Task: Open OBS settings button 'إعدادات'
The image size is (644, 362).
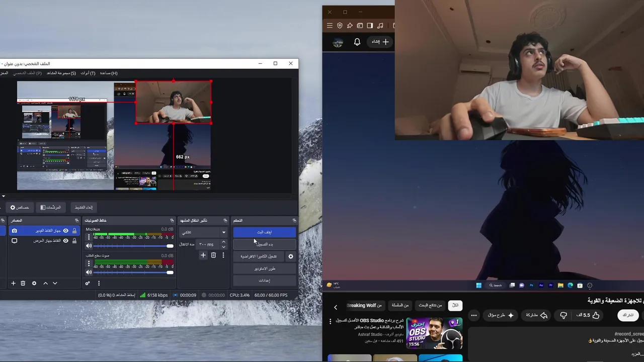Action: tap(265, 281)
